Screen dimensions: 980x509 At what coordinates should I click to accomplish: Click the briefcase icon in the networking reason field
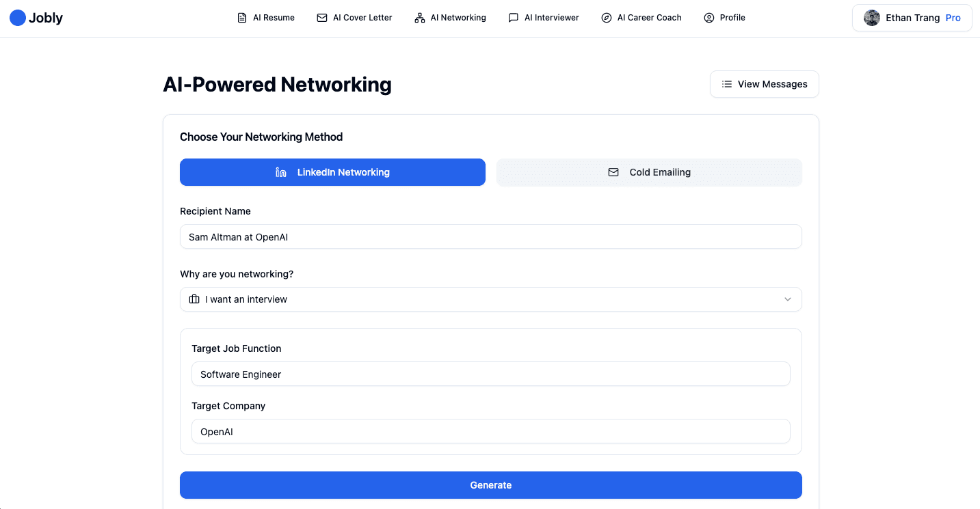195,299
